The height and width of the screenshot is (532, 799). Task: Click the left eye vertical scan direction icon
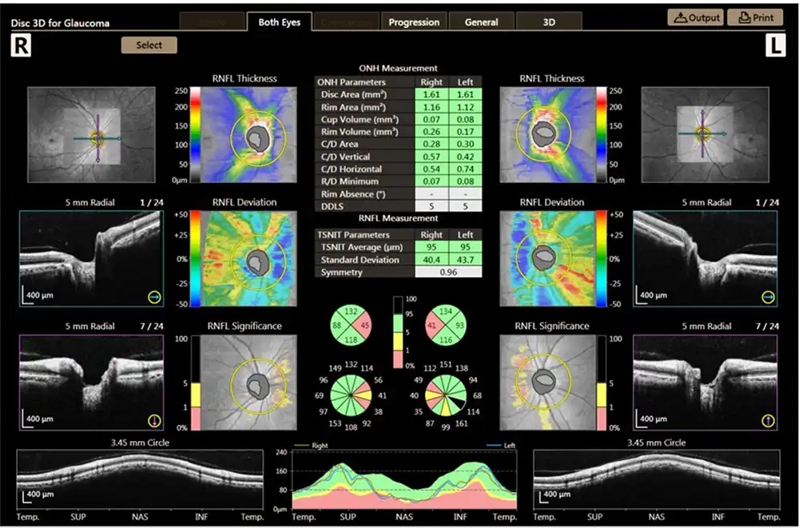(768, 421)
